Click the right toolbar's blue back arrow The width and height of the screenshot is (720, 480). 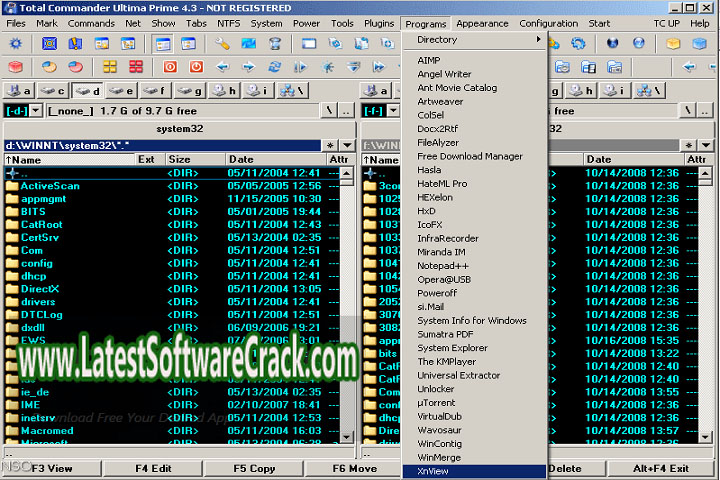(x=689, y=67)
